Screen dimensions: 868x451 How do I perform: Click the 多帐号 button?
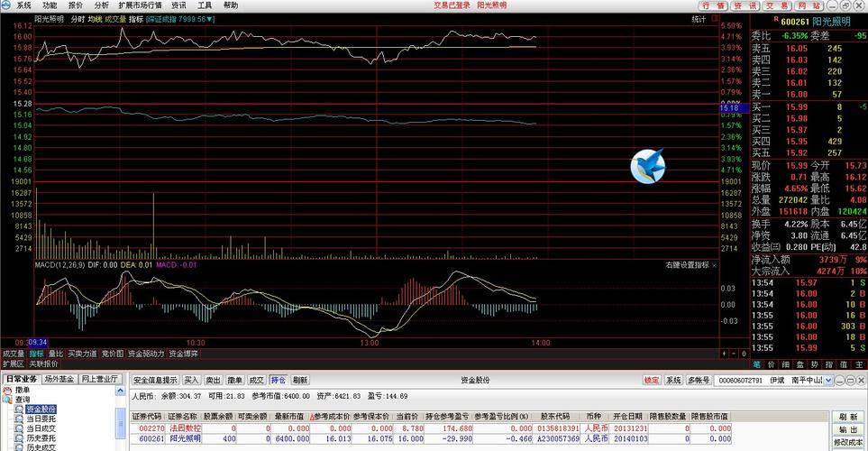[699, 380]
